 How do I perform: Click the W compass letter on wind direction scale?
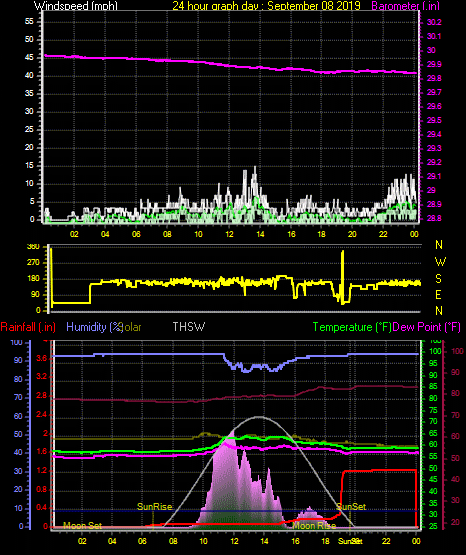click(x=440, y=262)
